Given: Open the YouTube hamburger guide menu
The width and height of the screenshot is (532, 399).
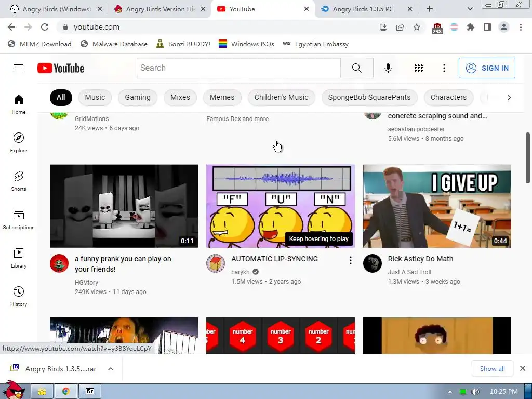Looking at the screenshot, I should (19, 68).
